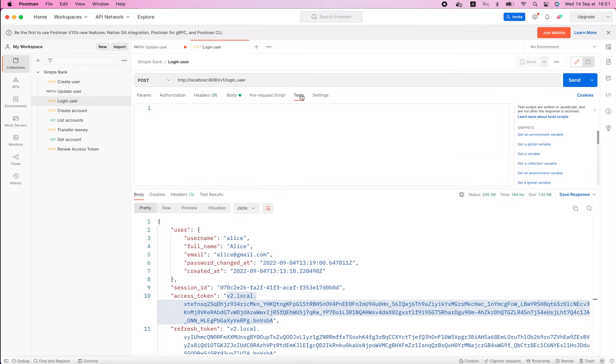Screen dimensions: 616x364
Task: Insert Get an environment variable snippet
Action: (x=540, y=135)
